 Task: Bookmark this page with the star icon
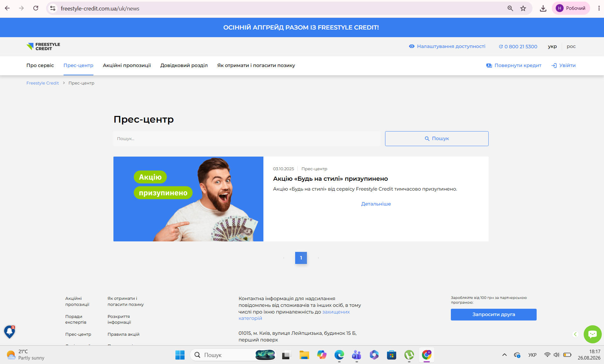523,8
